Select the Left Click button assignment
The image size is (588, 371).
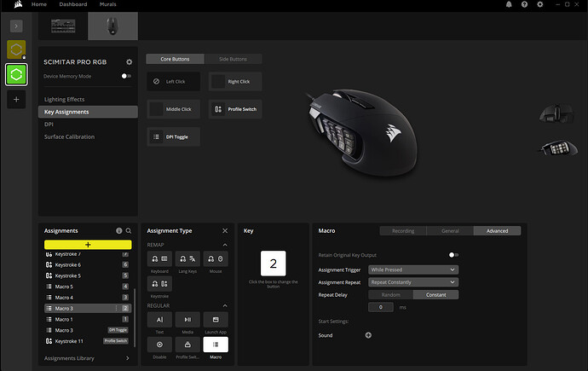point(173,81)
